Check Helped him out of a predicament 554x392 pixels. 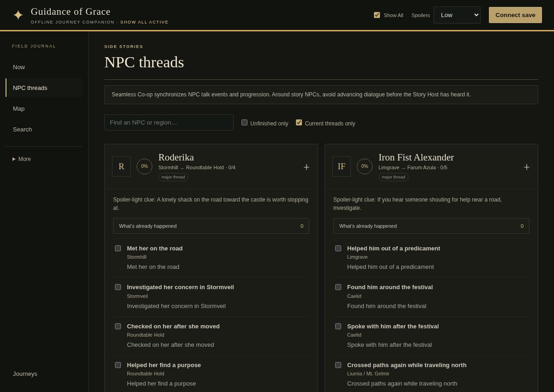pyautogui.click(x=338, y=248)
